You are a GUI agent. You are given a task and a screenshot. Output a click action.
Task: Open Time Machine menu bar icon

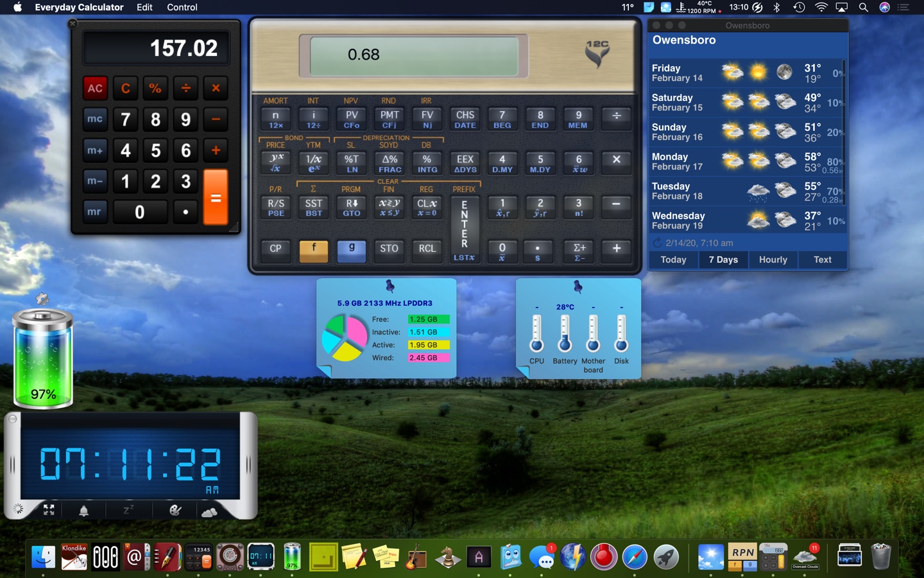point(799,7)
